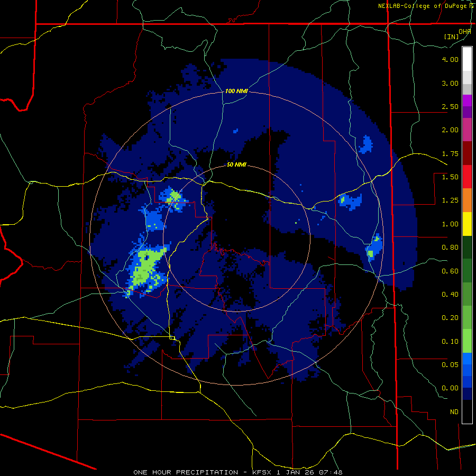
Task: Click the OHA product label
Action: pos(464,31)
